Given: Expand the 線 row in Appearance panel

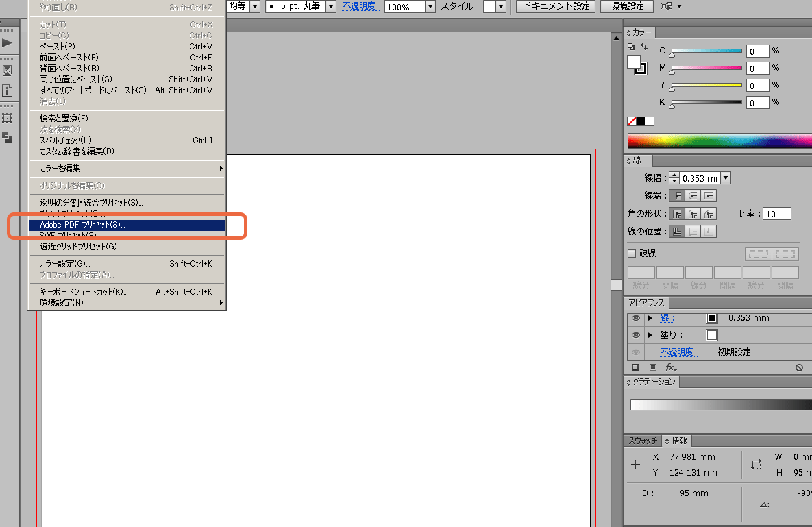Looking at the screenshot, I should [x=650, y=318].
